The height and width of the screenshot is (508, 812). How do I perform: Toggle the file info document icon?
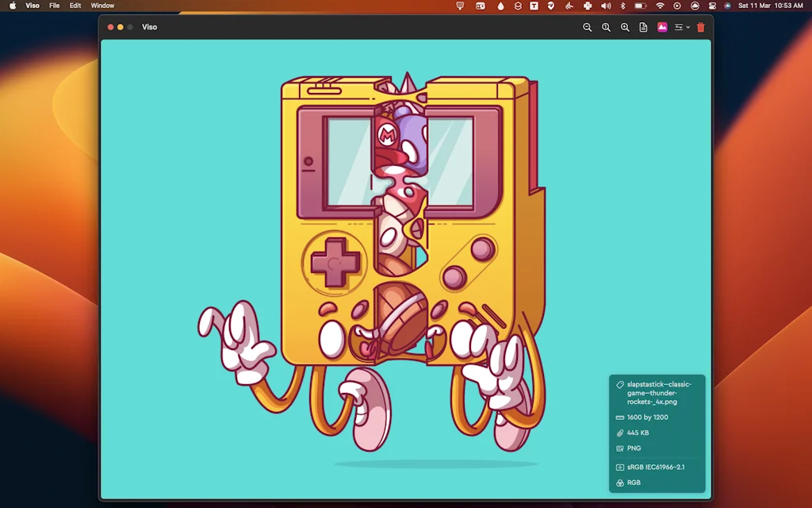[643, 27]
